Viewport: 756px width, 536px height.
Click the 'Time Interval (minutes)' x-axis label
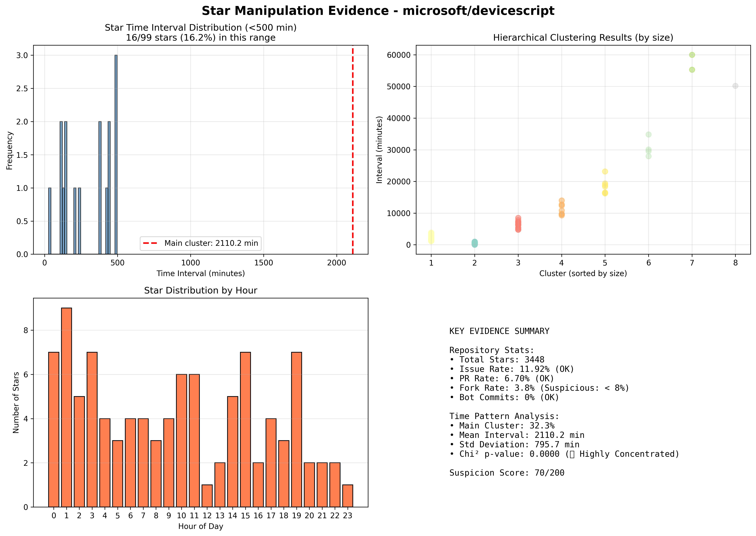(201, 273)
